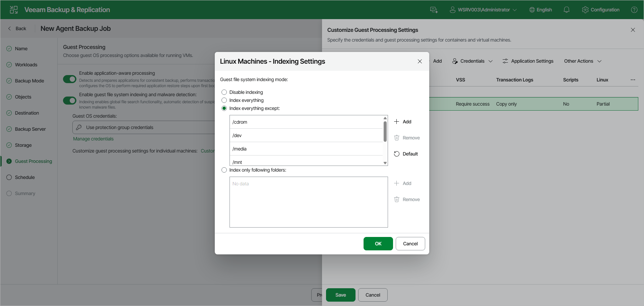
Task: Cancel the Indexing Settings dialog
Action: point(410,244)
